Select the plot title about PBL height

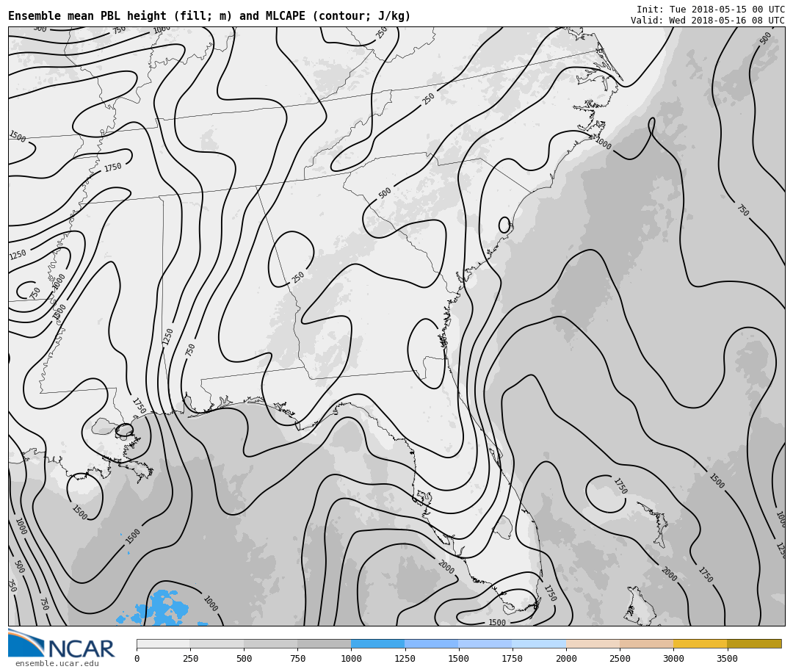coord(209,16)
